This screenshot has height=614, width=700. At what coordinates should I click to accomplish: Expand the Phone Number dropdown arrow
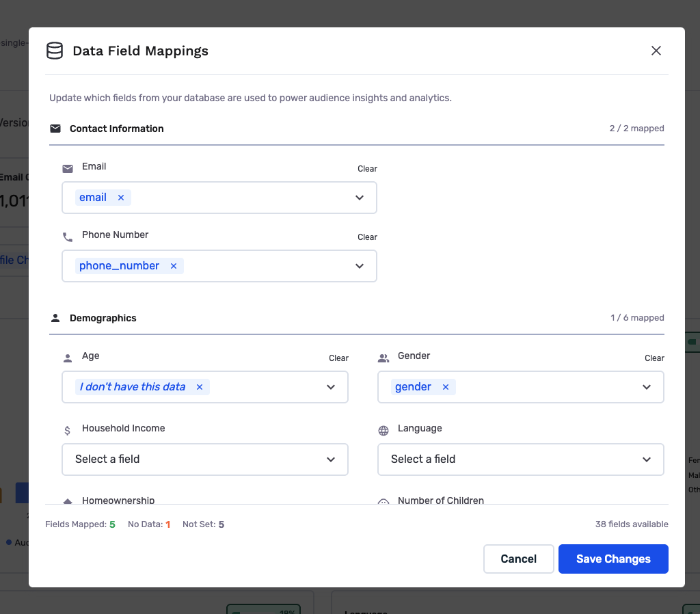point(360,266)
